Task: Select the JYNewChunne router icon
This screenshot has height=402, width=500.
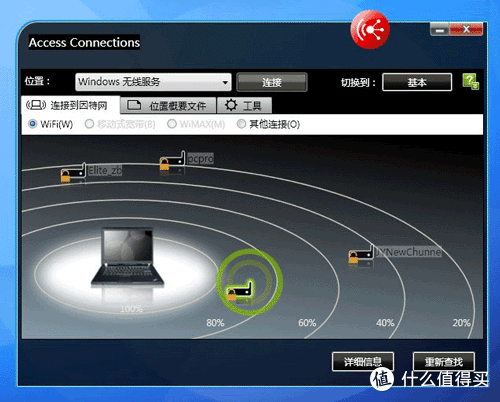Action: coord(361,254)
